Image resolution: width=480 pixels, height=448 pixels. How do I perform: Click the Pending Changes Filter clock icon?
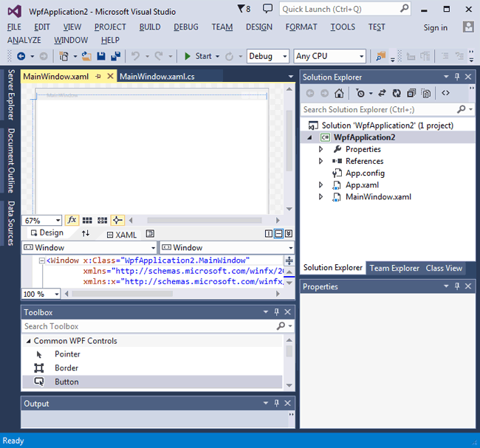[360, 93]
